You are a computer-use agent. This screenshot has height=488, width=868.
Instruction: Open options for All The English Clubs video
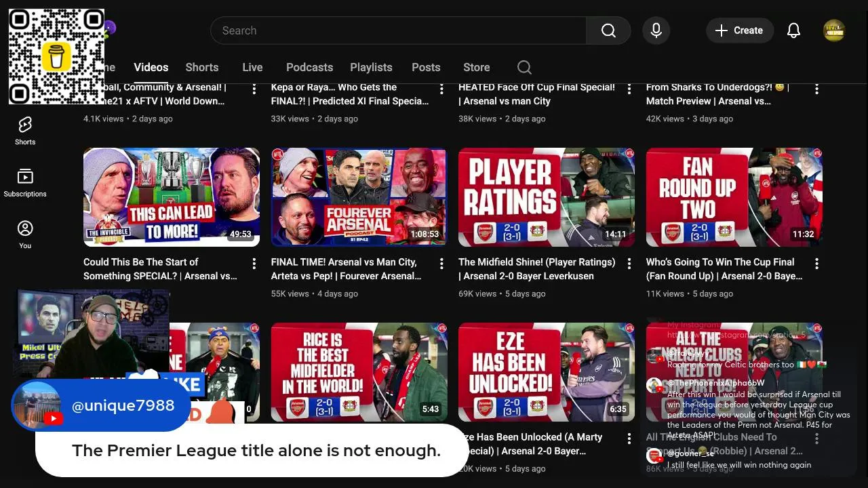pyautogui.click(x=816, y=439)
